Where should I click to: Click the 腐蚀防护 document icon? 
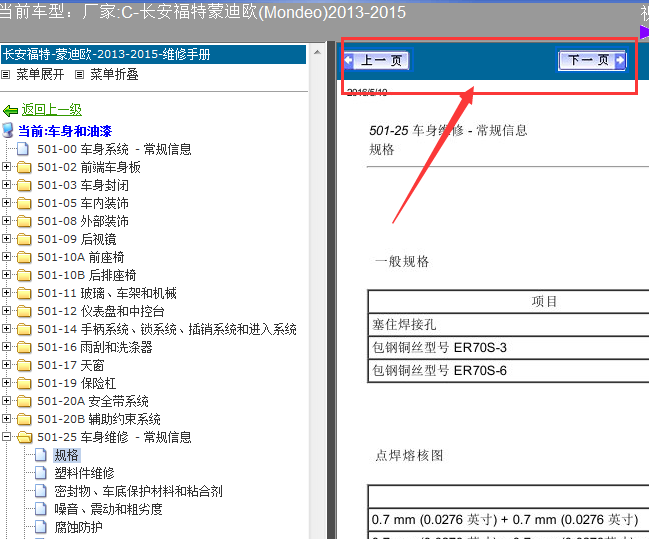click(x=41, y=527)
